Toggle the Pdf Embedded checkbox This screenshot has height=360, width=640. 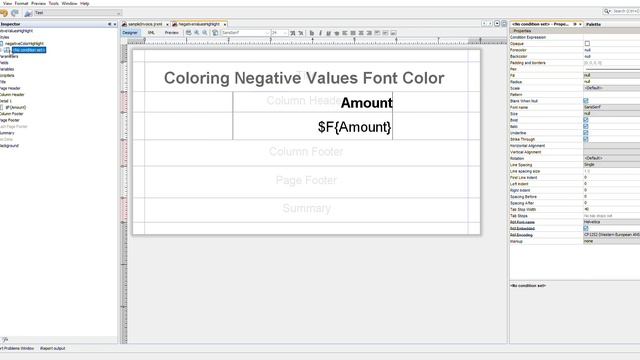(x=586, y=229)
